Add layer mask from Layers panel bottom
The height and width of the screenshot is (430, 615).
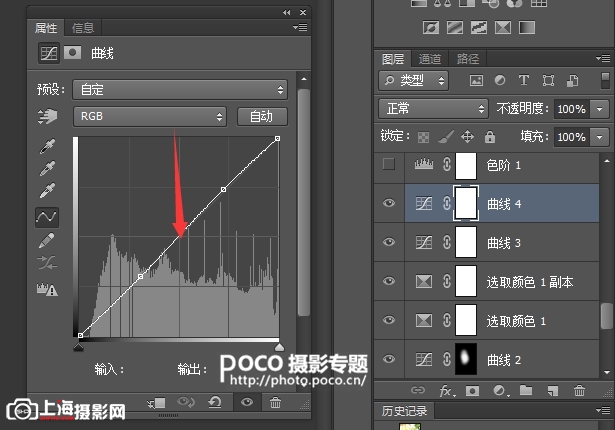coord(472,391)
